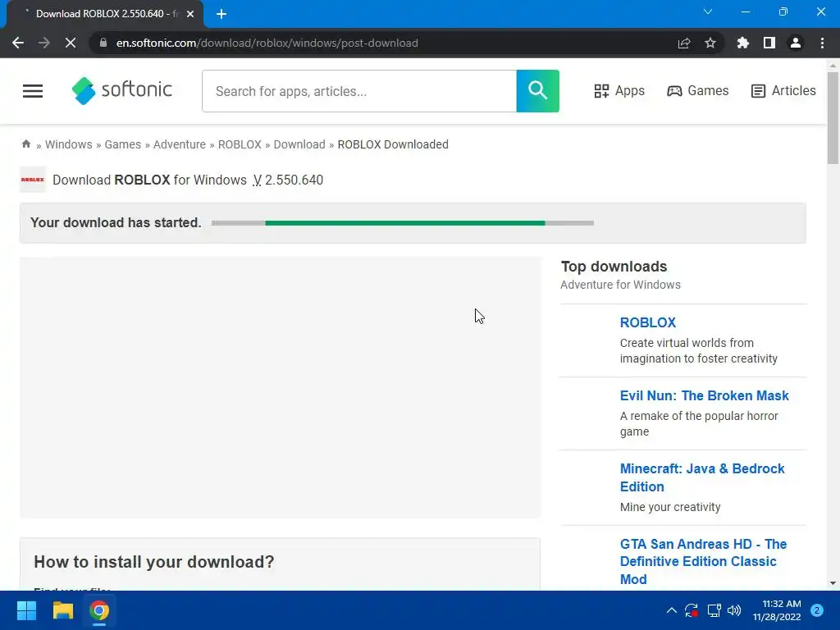840x630 pixels.
Task: Click the magnifier search button
Action: coord(538,91)
